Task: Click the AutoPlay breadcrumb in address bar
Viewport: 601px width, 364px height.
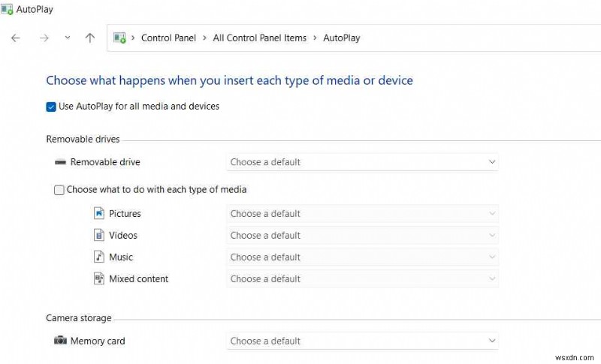Action: pos(341,38)
